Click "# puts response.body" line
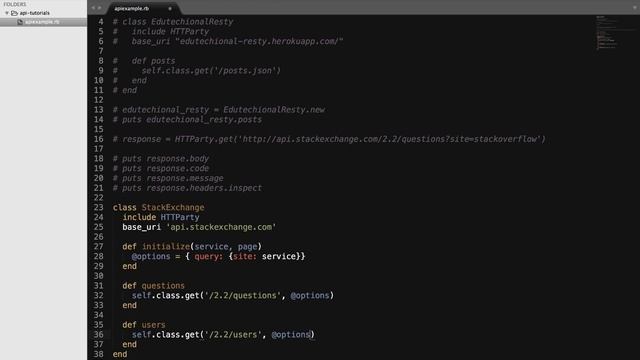 coord(161,159)
